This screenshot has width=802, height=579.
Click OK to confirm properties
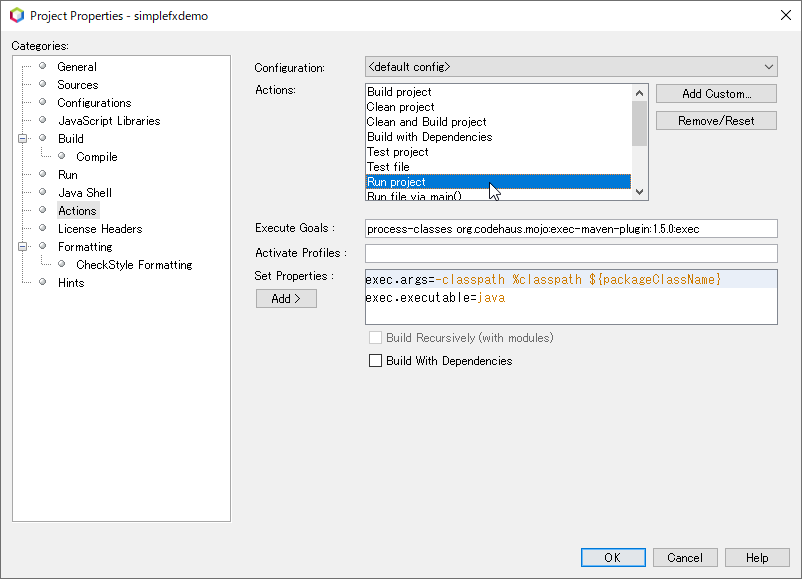(613, 558)
